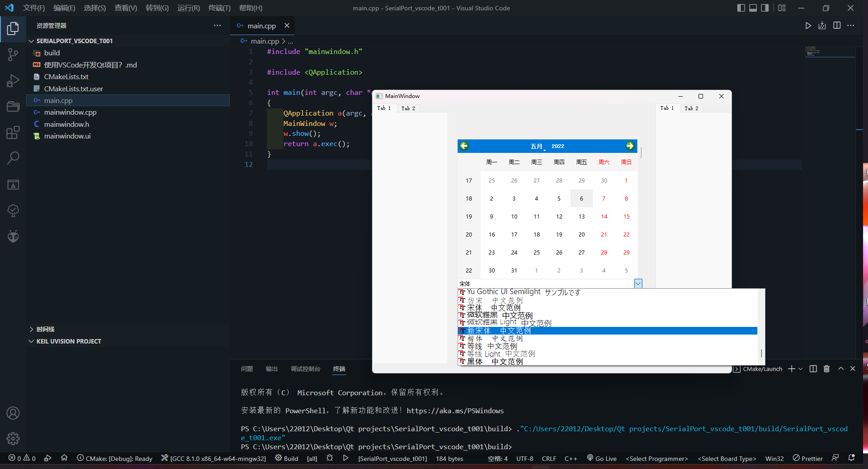Click CMake: [Debug]: Ready status
The height and width of the screenshot is (469, 868).
click(115, 458)
